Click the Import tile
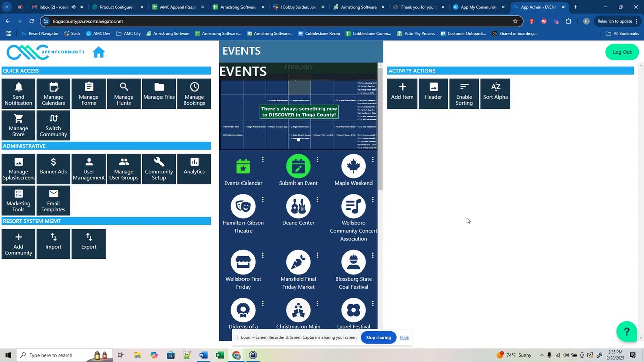The width and height of the screenshot is (644, 362). 53,244
